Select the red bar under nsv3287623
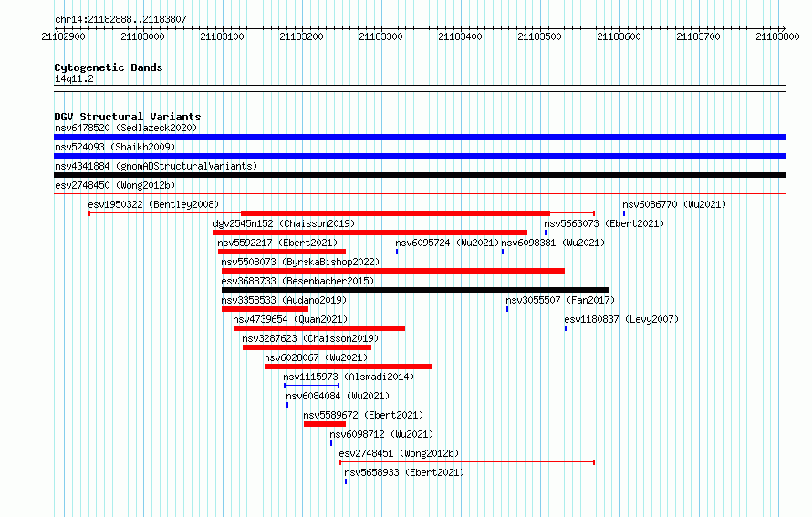 pyautogui.click(x=307, y=347)
